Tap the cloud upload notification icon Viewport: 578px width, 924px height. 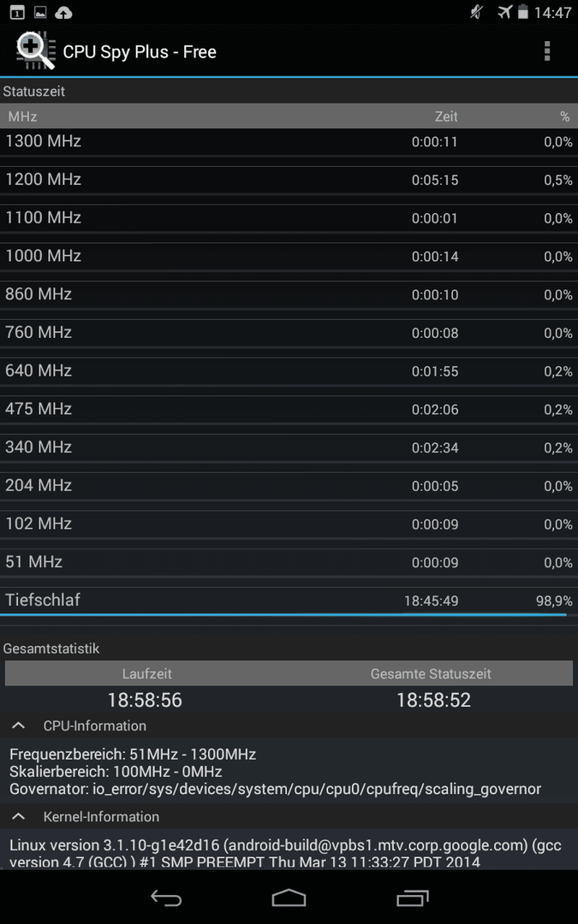(63, 12)
